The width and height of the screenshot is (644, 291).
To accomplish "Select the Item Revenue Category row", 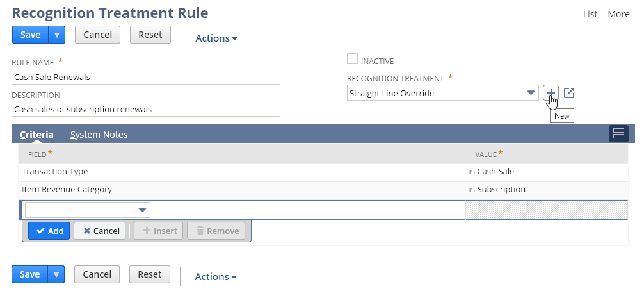I will (67, 190).
